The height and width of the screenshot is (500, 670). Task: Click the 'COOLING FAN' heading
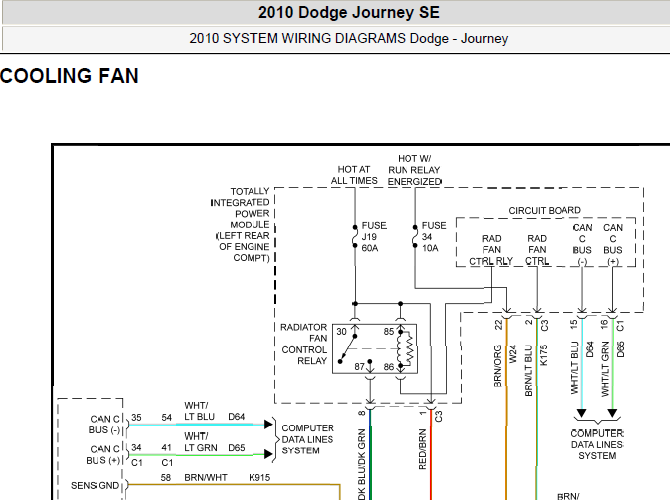[69, 76]
